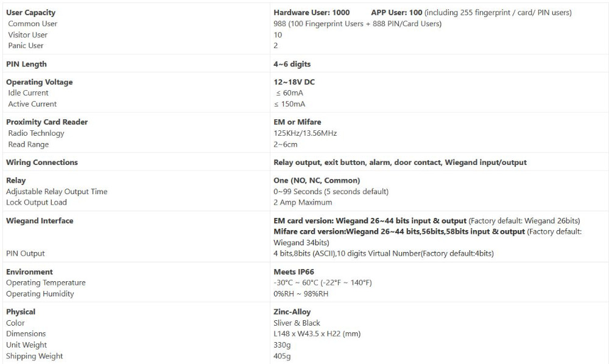Select the EM or Mifare text
The image size is (609, 364).
pos(297,122)
